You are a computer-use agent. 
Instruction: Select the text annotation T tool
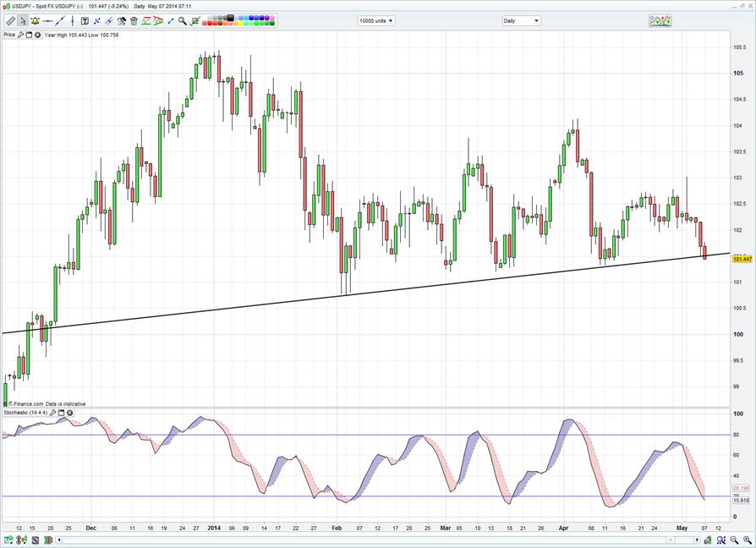[x=85, y=21]
